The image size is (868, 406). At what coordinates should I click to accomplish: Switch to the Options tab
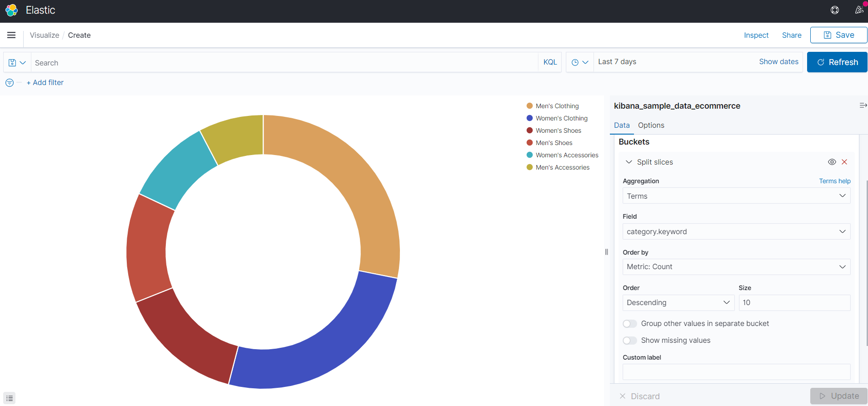(651, 125)
